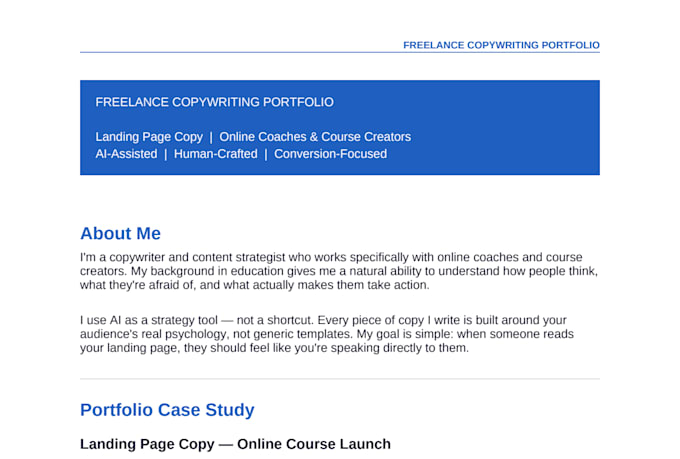Click 'Online Coaches & Course Creators' text
The width and height of the screenshot is (680, 459).
pos(315,137)
